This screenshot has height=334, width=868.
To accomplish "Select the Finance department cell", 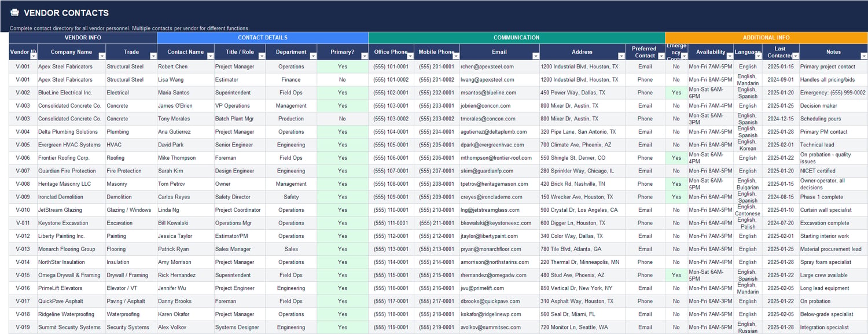I will (x=291, y=80).
